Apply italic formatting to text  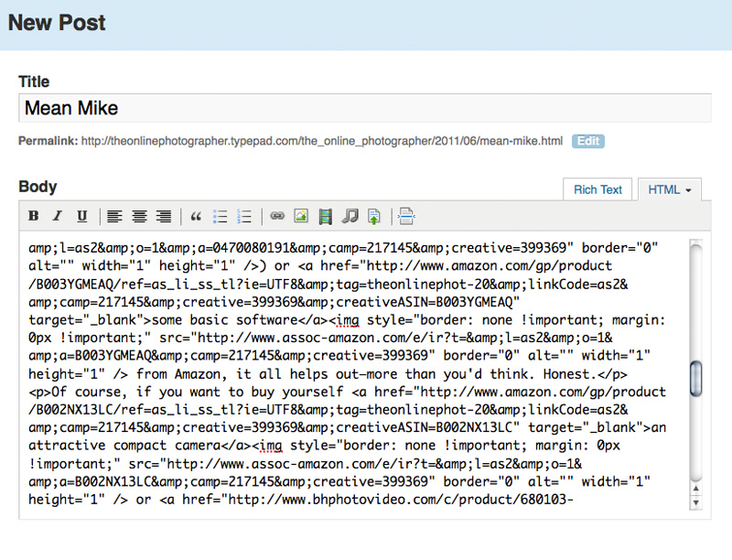(58, 217)
